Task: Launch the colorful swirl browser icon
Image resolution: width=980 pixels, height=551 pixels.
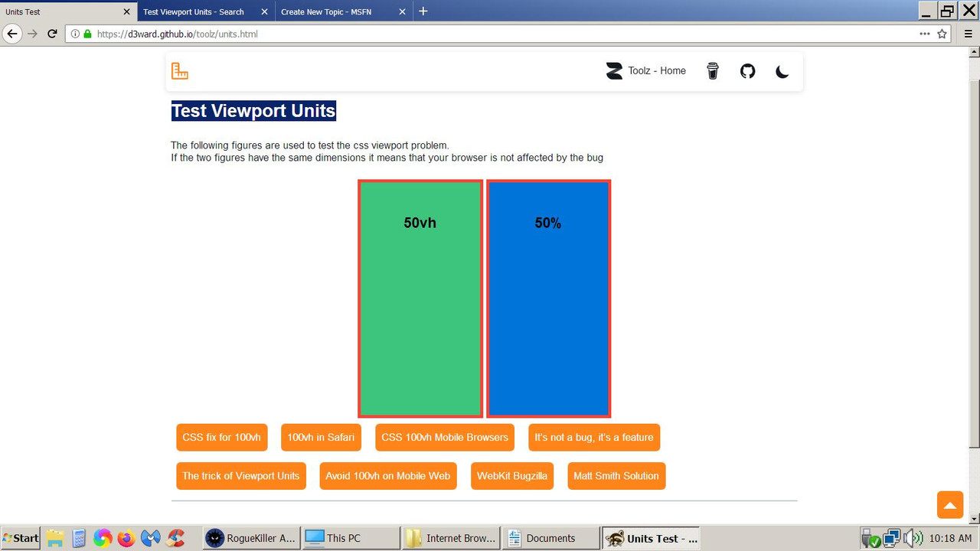Action: 103,538
